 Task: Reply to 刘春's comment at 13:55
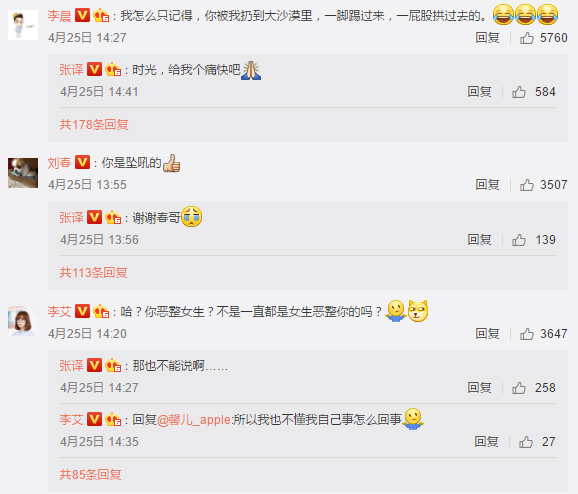click(487, 185)
